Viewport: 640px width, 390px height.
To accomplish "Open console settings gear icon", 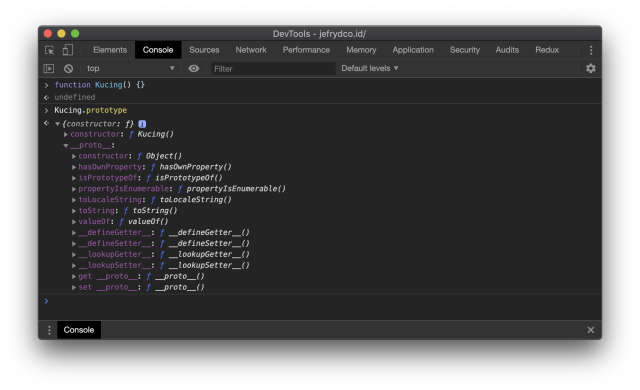I will tap(591, 68).
